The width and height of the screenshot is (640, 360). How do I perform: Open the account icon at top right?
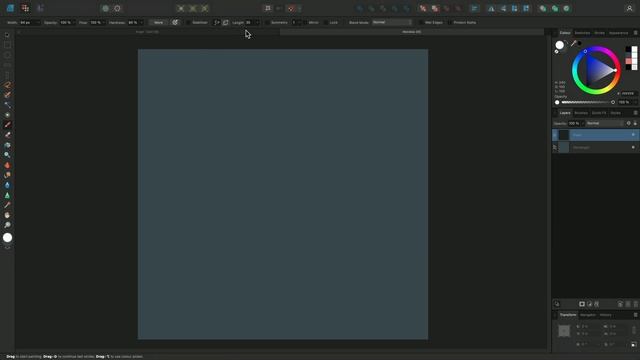pyautogui.click(x=629, y=8)
